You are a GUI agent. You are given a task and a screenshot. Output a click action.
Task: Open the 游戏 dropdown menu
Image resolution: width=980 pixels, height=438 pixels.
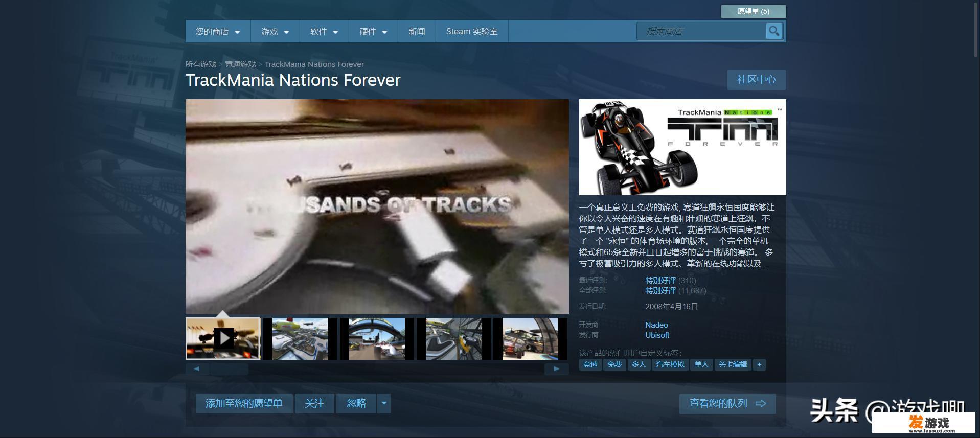click(x=275, y=32)
